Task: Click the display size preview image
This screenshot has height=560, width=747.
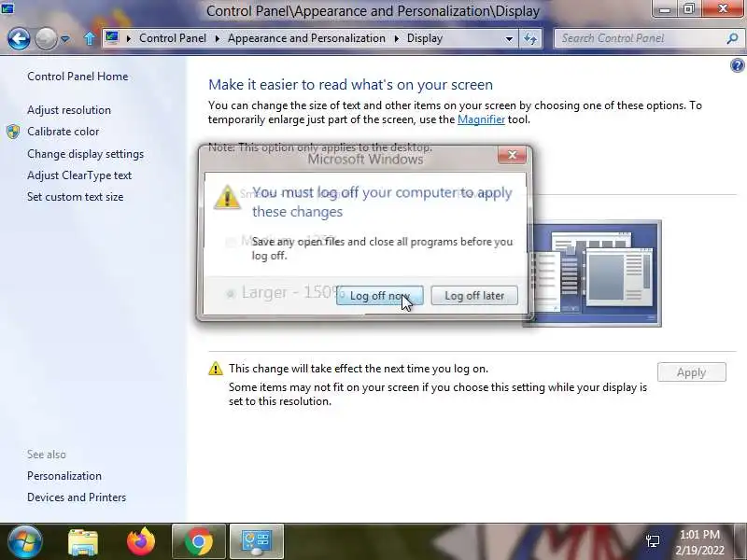Action: [595, 273]
